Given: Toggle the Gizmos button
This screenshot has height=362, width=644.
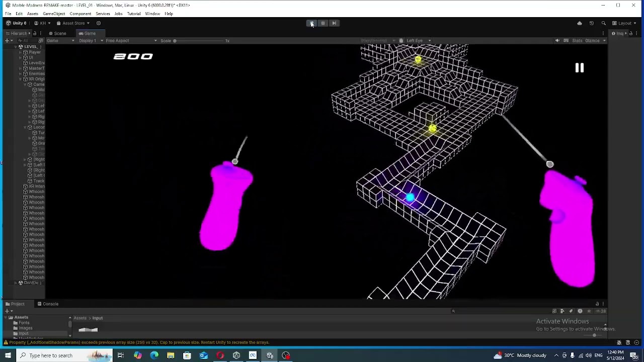Looking at the screenshot, I should 592,41.
